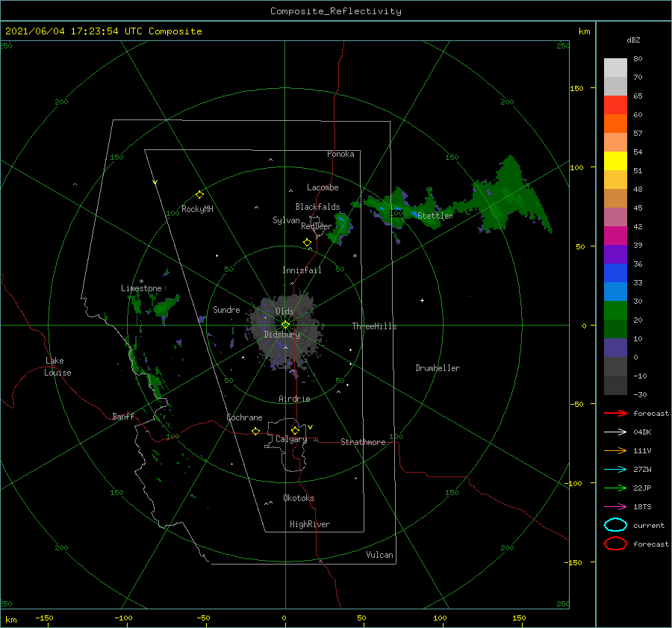
Task: Click the Composite_Reflectivity title text
Action: [x=336, y=11]
